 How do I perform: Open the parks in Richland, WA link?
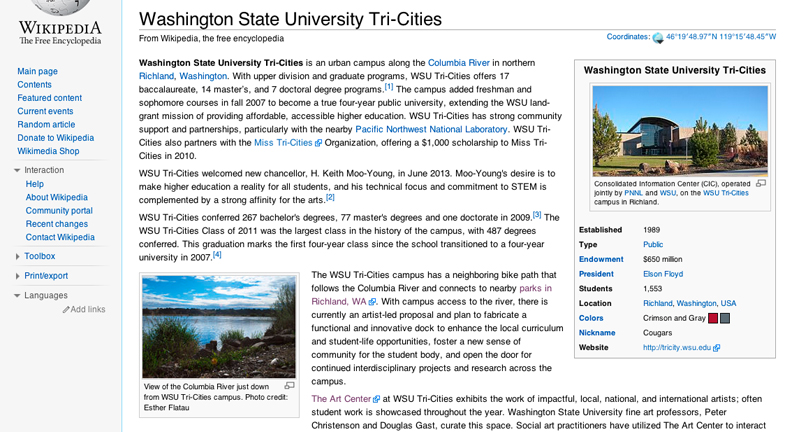click(535, 289)
